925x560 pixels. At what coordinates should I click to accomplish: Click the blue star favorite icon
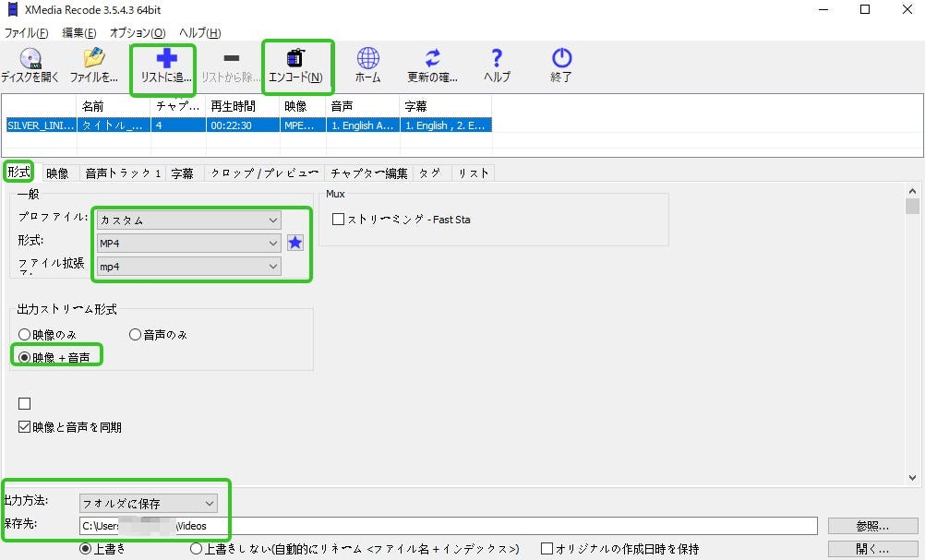point(295,243)
